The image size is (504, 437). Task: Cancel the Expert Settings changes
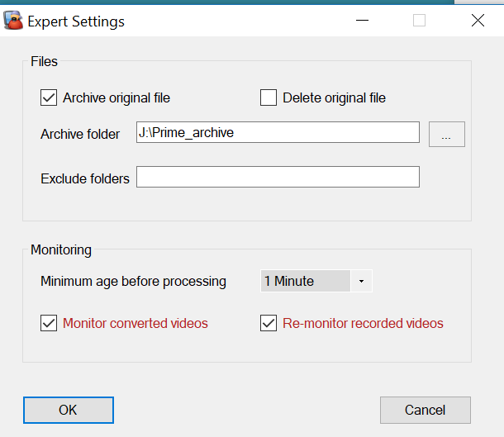[x=425, y=410]
